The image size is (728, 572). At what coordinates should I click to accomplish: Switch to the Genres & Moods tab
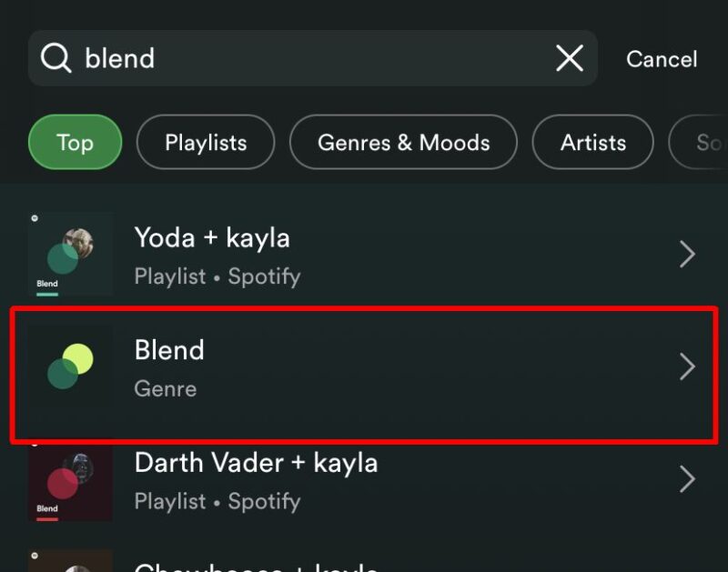[x=403, y=142]
